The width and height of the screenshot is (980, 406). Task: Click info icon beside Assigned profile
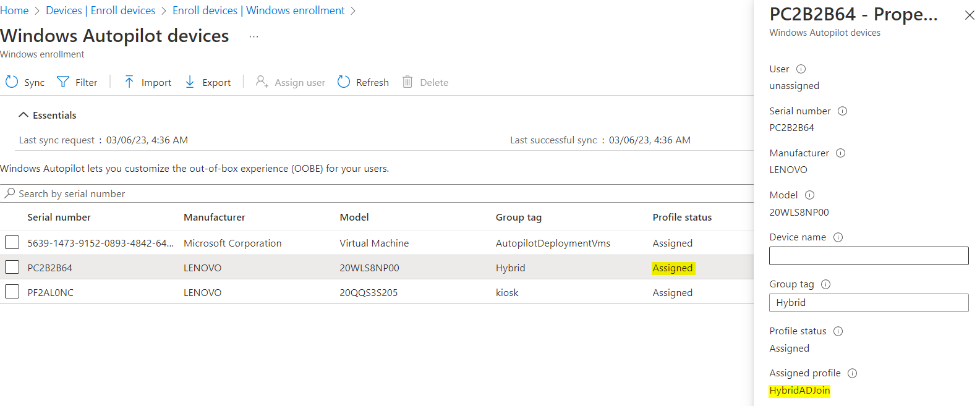click(852, 373)
